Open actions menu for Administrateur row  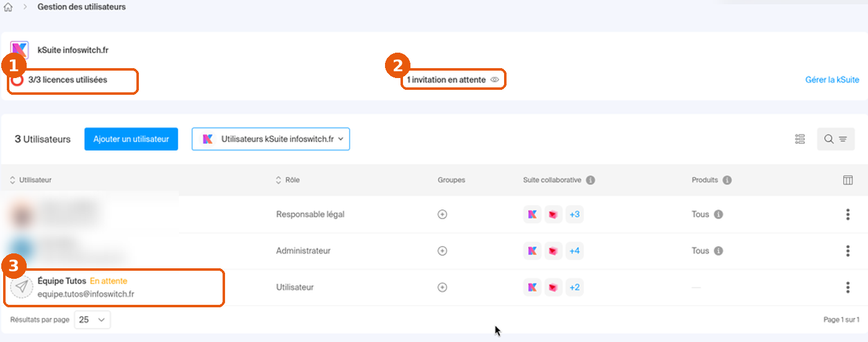point(848,251)
